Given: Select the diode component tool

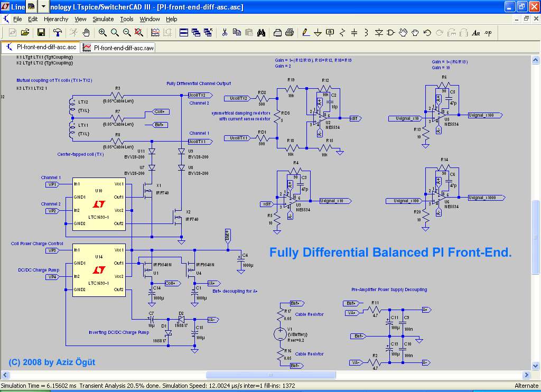Looking at the screenshot, I should [378, 33].
